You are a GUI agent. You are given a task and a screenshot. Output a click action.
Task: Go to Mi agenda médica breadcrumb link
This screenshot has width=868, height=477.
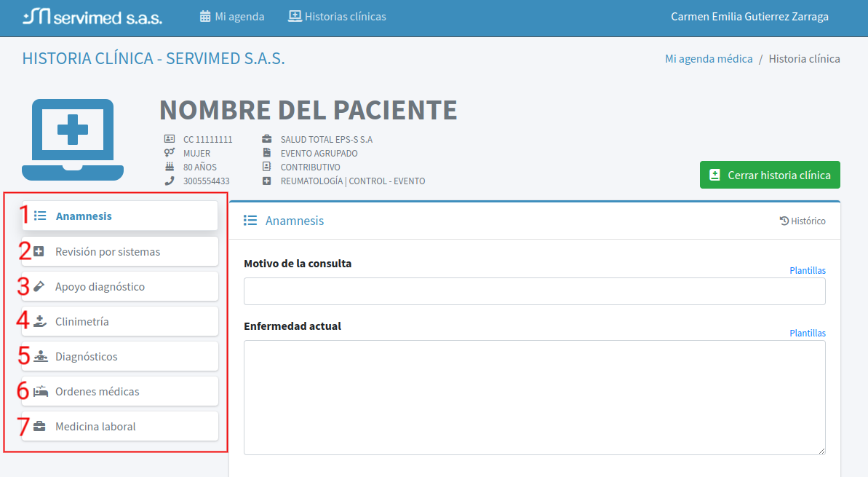709,59
